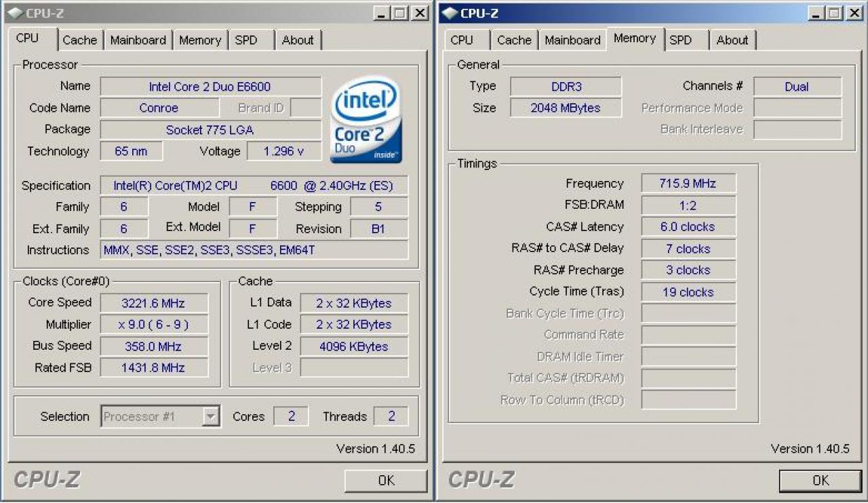Click RAS# Precharge value 3 clocks
This screenshot has width=868, height=503.
click(x=688, y=270)
